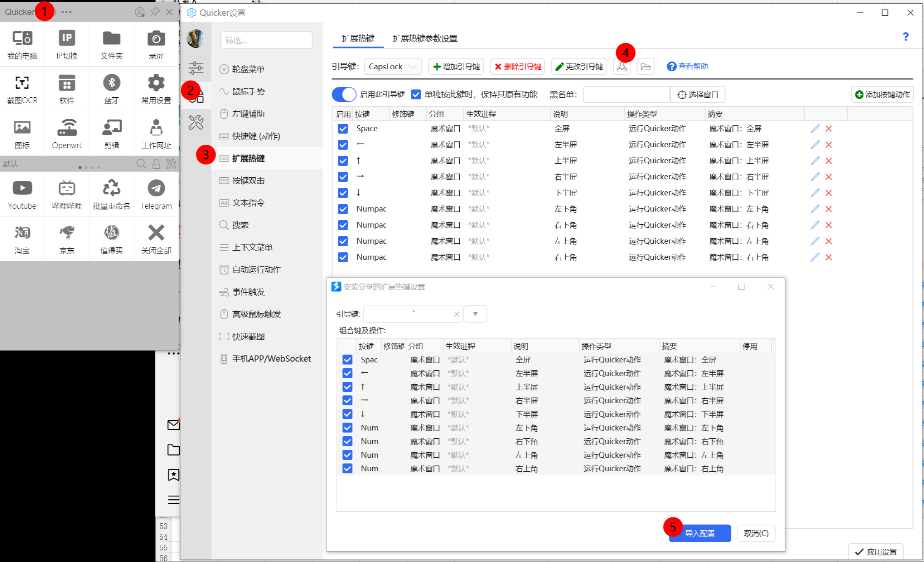This screenshot has height=562, width=924.
Task: Expand the 引导键 dropdown arrow in import dialog
Action: (x=475, y=314)
